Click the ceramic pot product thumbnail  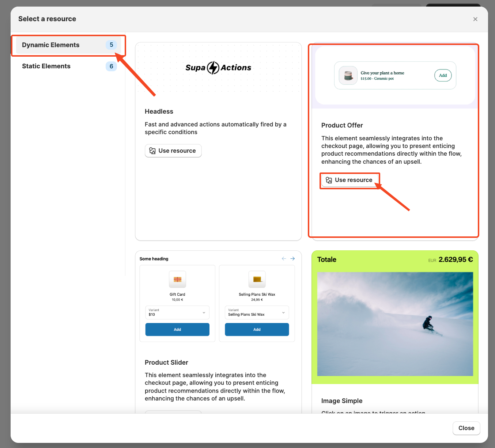tap(348, 75)
